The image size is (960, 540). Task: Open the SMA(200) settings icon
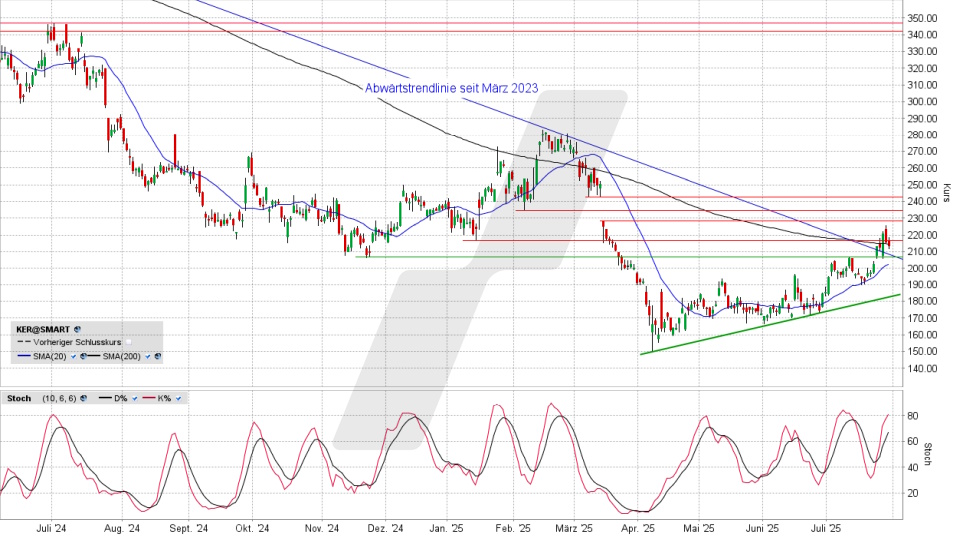157,356
